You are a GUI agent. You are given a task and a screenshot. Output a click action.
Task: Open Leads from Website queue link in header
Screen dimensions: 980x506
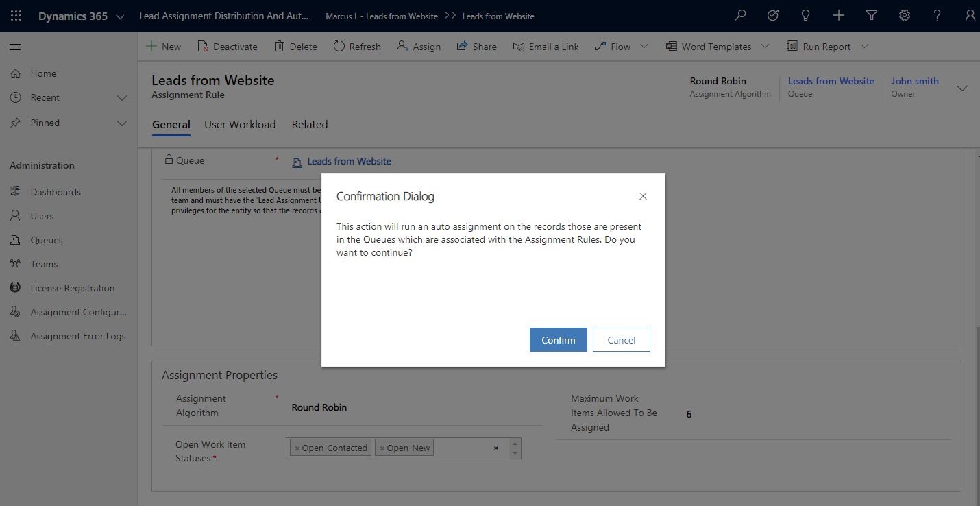pyautogui.click(x=831, y=81)
